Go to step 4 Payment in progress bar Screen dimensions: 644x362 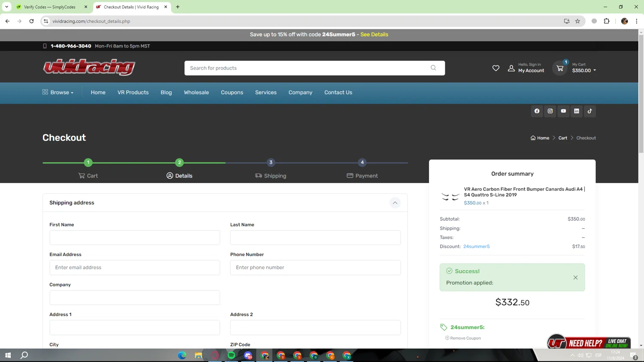click(x=362, y=169)
